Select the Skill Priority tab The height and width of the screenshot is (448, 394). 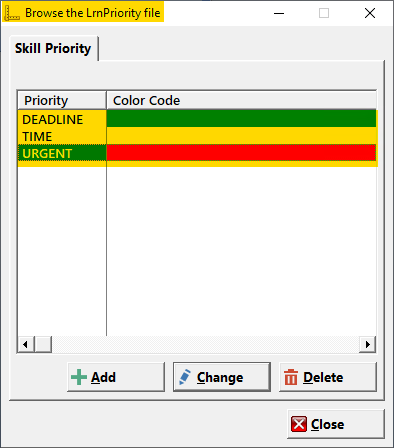tap(53, 49)
